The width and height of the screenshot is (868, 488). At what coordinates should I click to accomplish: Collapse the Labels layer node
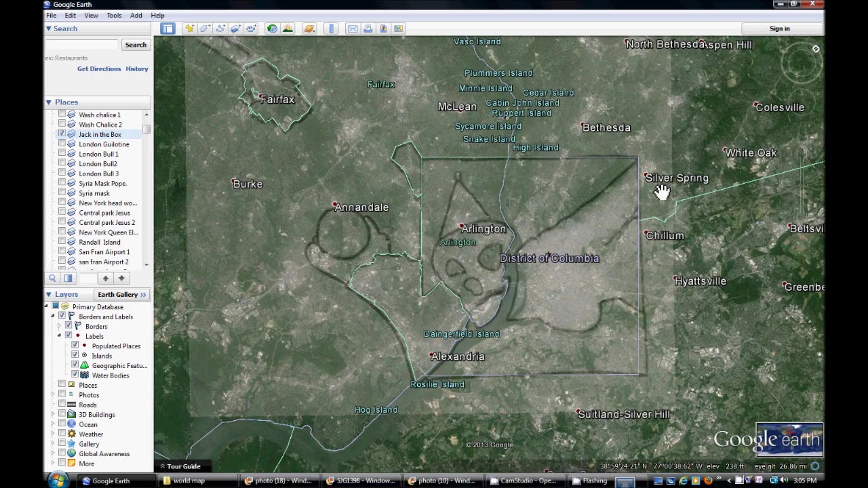tap(59, 335)
